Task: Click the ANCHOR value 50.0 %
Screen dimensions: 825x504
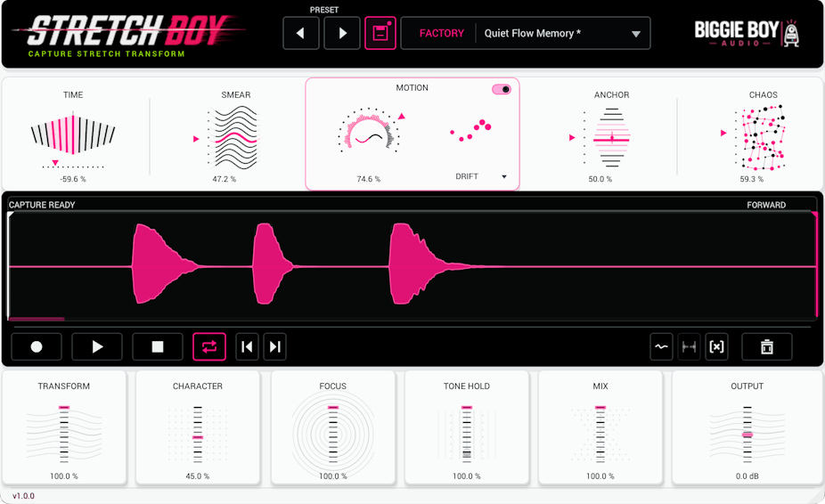Action: click(x=600, y=179)
